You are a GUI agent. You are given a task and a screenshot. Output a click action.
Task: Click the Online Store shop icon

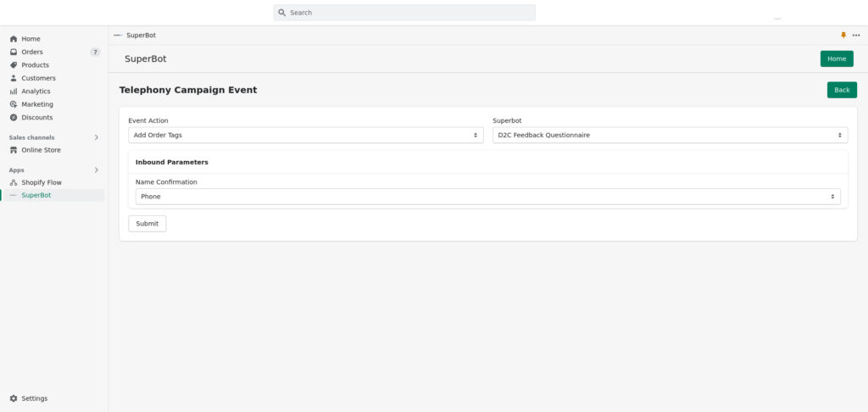[x=14, y=150]
